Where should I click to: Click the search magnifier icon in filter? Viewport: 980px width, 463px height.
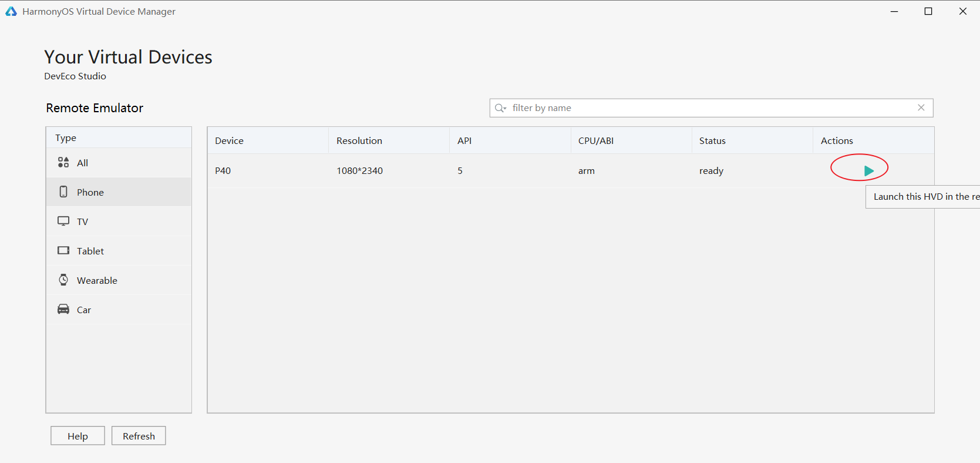[500, 108]
